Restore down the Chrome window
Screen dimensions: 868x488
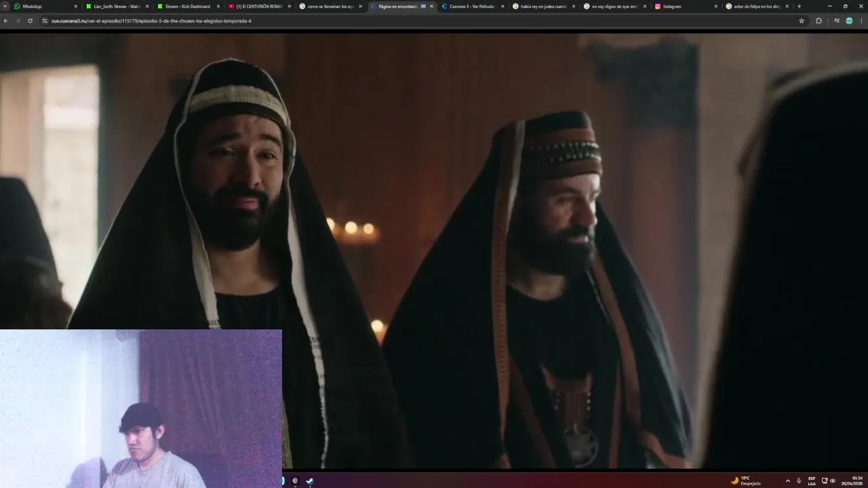[x=845, y=6]
